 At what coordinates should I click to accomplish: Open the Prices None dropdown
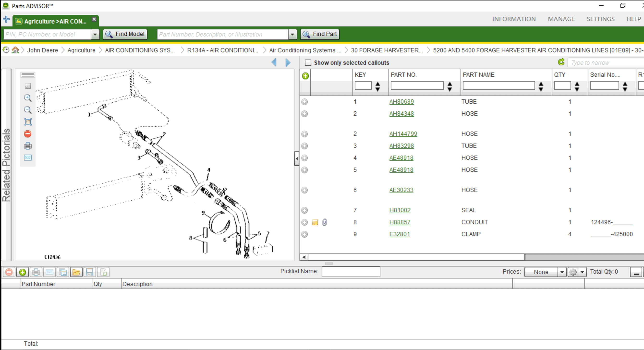(x=562, y=272)
